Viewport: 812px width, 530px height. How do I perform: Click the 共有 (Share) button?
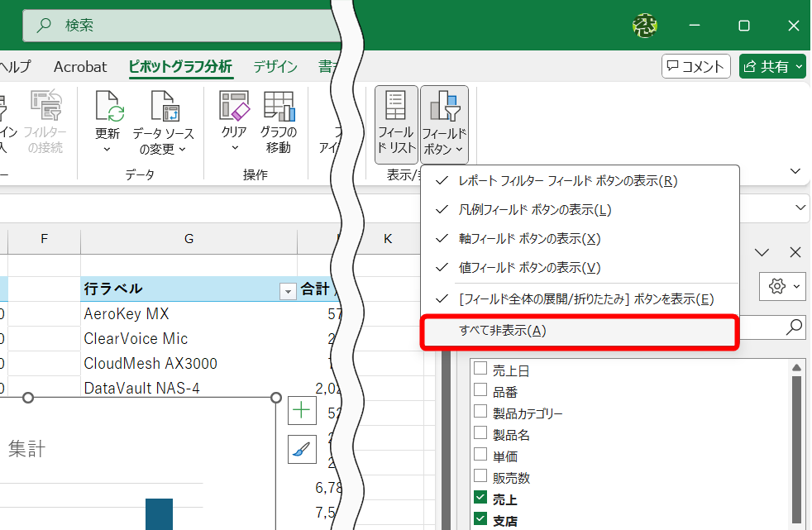(x=772, y=66)
